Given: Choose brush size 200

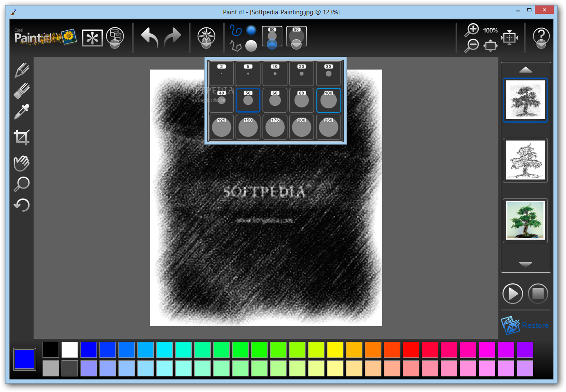Looking at the screenshot, I should (x=301, y=127).
